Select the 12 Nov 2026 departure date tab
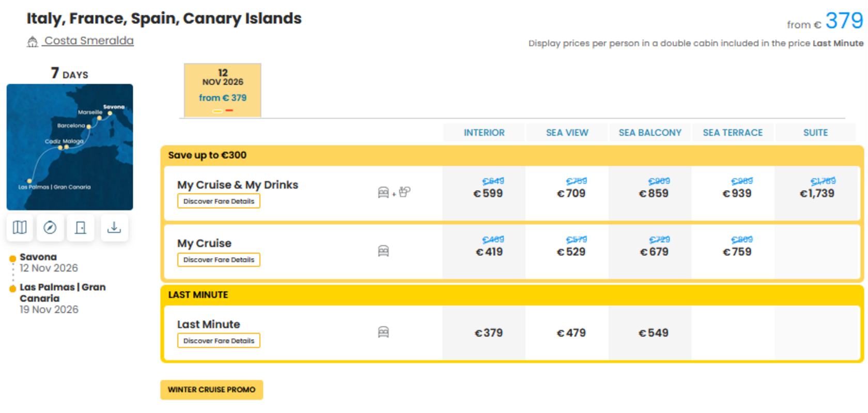 (223, 90)
